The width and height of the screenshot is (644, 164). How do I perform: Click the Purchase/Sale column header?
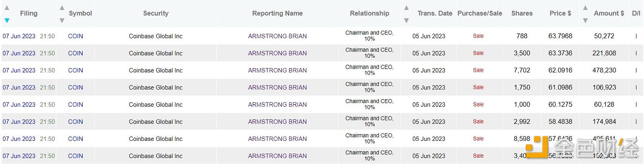pos(480,13)
